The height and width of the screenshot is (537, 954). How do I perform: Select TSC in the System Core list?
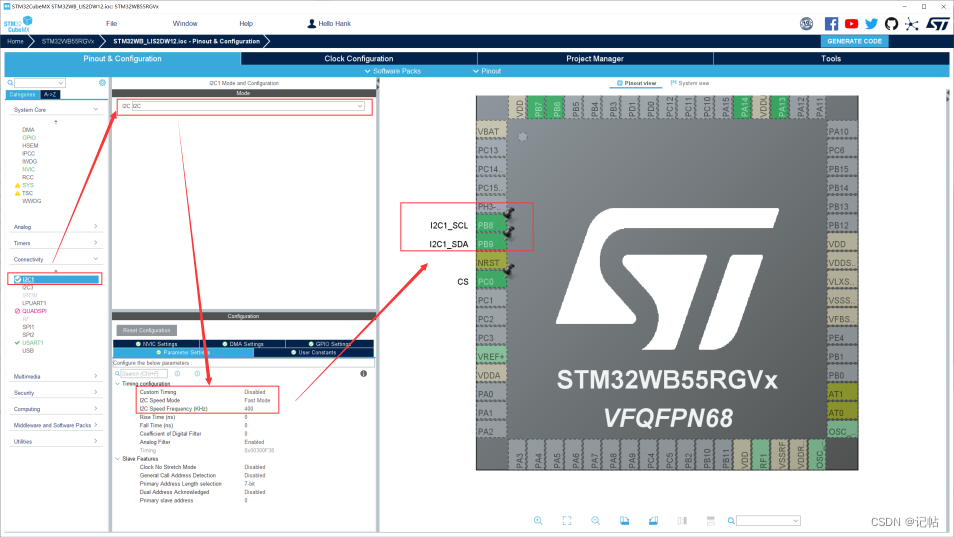tap(27, 193)
